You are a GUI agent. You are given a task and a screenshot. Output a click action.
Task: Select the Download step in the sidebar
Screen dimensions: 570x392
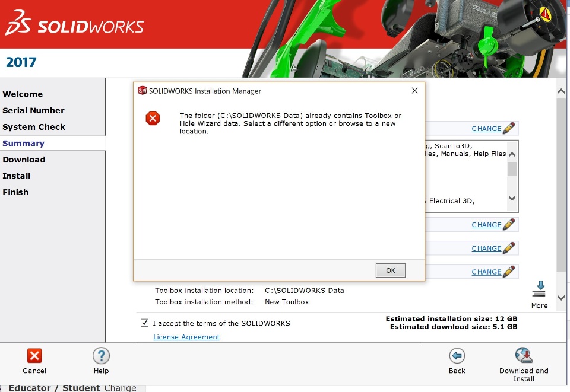(x=24, y=160)
